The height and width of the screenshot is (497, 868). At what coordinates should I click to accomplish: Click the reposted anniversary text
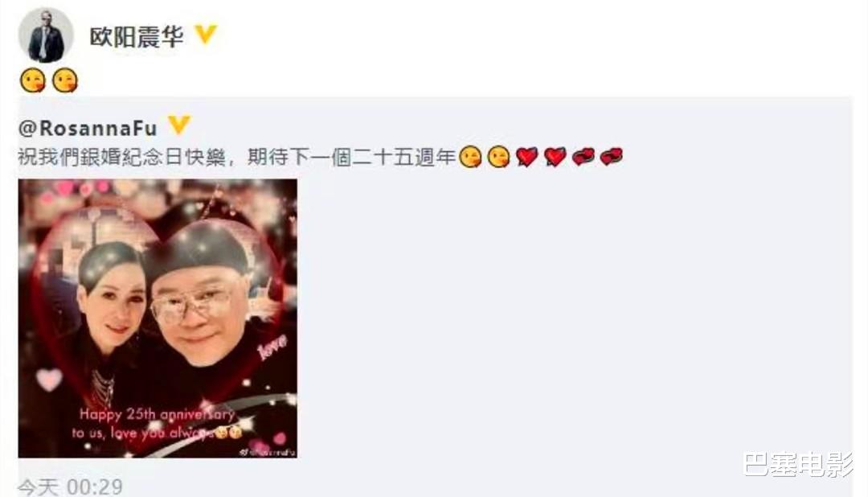click(x=236, y=158)
